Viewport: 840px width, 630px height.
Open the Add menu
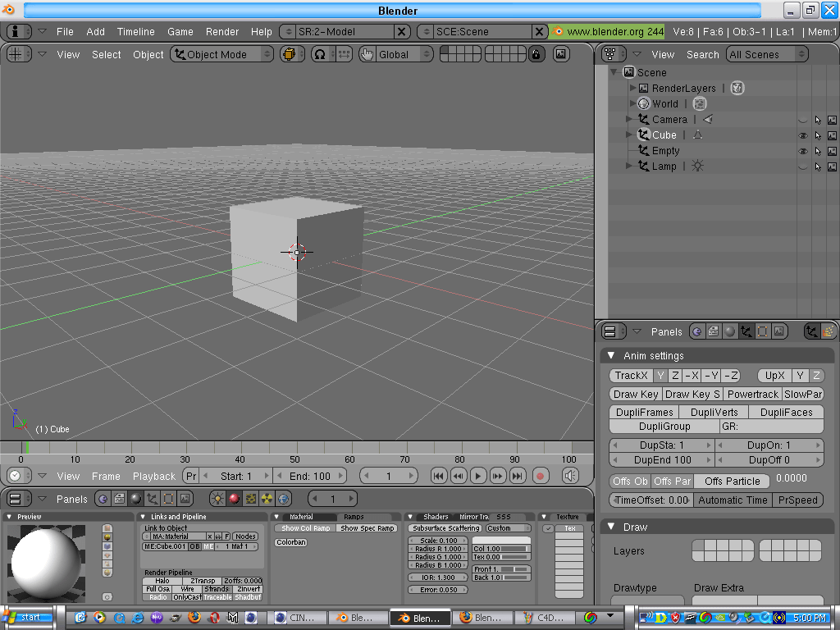(95, 31)
